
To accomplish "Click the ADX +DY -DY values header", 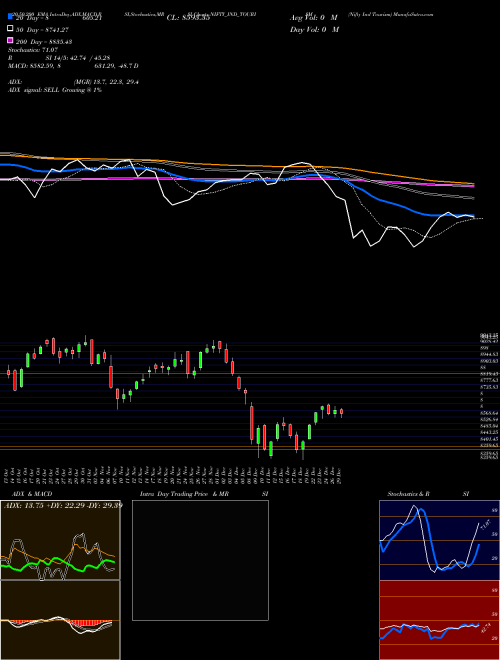I will pyautogui.click(x=63, y=505).
